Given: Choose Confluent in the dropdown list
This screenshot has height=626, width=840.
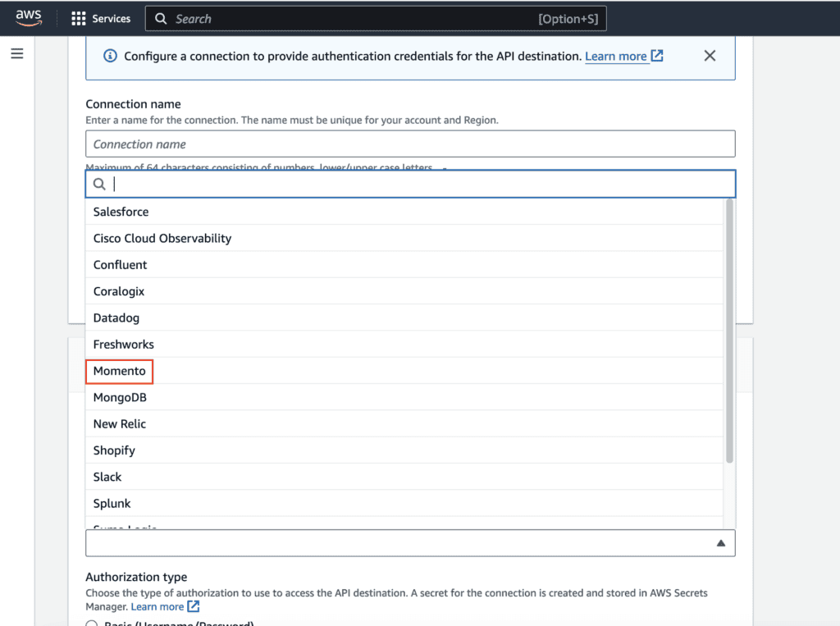Looking at the screenshot, I should click(404, 265).
